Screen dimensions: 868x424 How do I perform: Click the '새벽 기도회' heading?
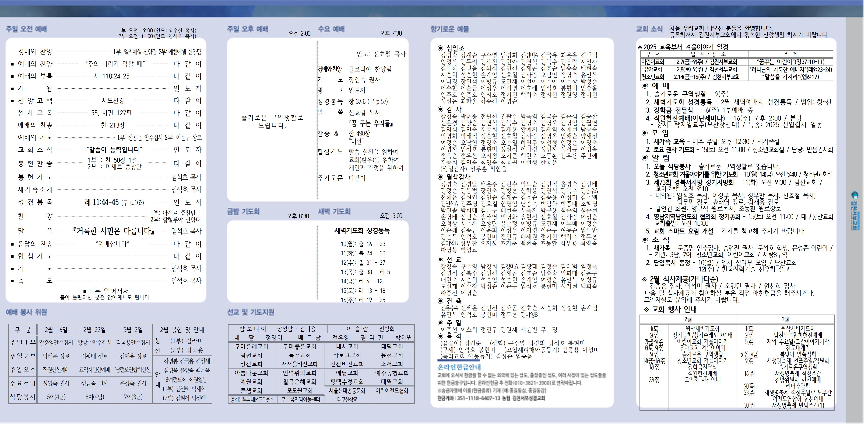pos(334,212)
